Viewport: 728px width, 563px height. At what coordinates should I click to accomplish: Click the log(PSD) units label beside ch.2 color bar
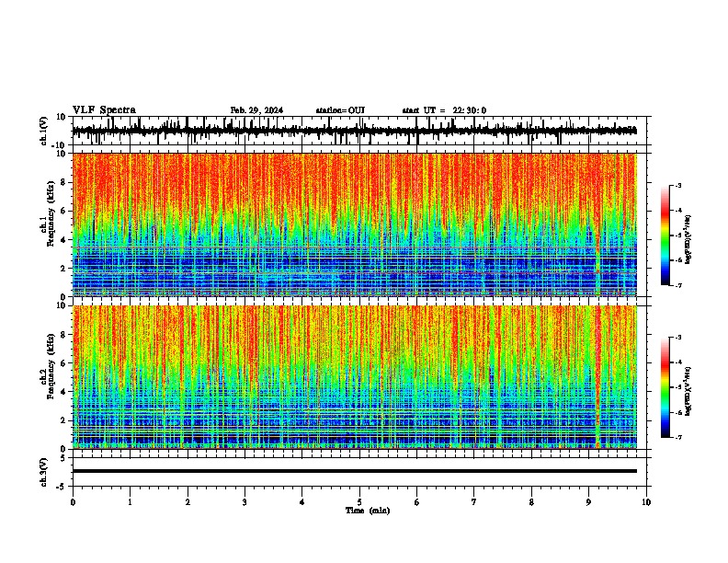coord(688,392)
